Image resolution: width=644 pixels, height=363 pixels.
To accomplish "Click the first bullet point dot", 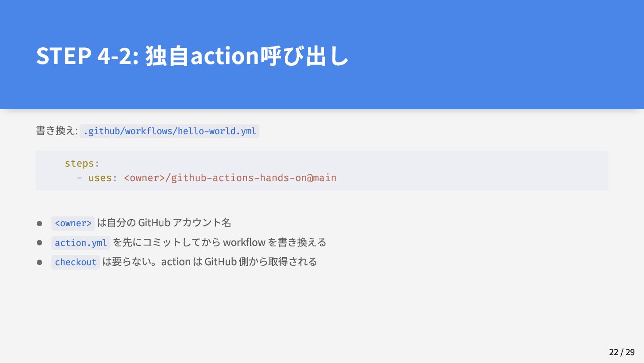I will [39, 224].
